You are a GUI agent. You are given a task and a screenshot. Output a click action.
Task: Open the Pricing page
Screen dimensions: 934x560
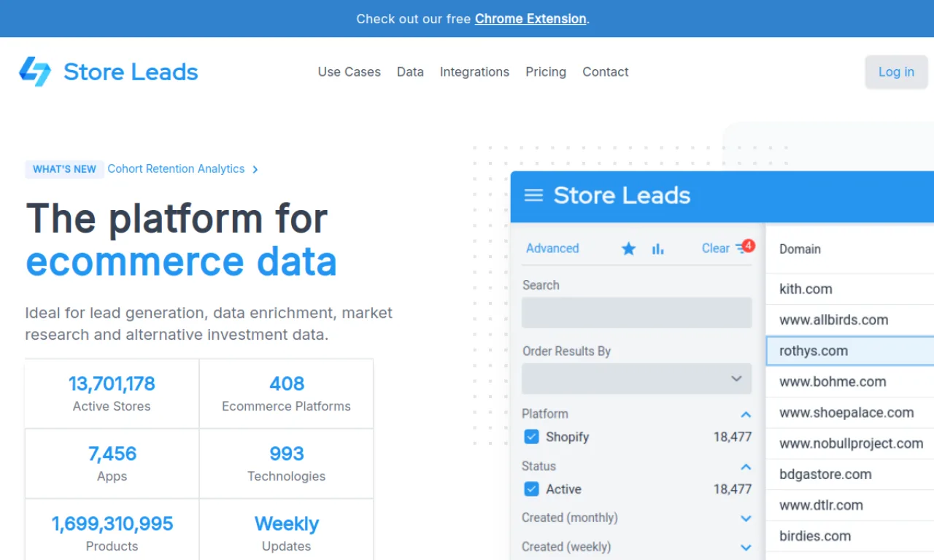[546, 72]
